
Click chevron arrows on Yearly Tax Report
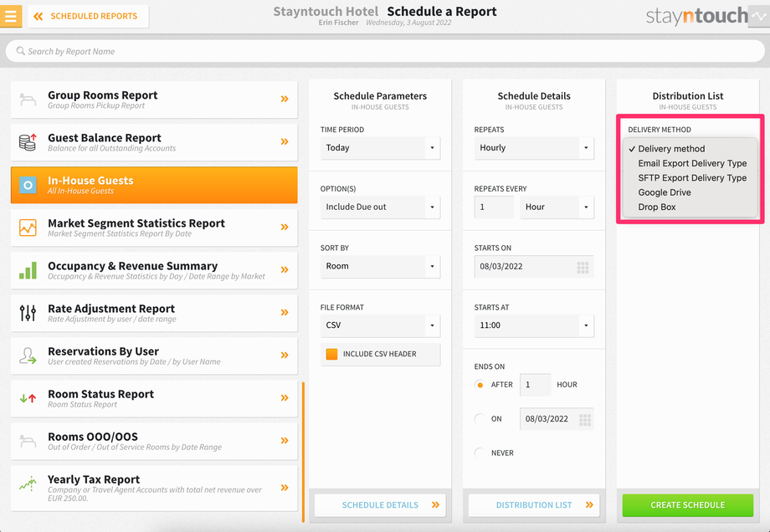(x=285, y=488)
